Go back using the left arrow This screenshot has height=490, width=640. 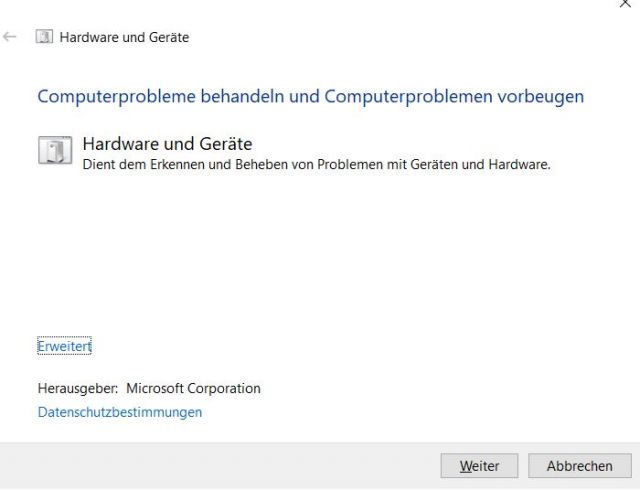9,37
